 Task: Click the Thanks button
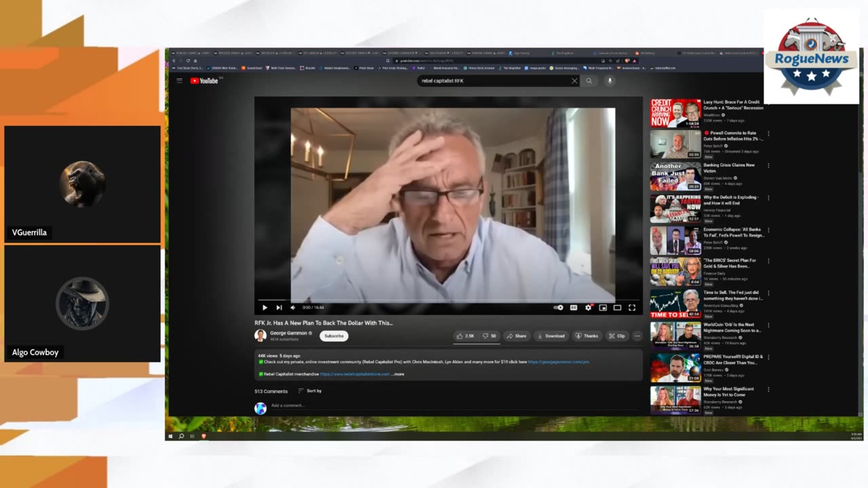[587, 335]
